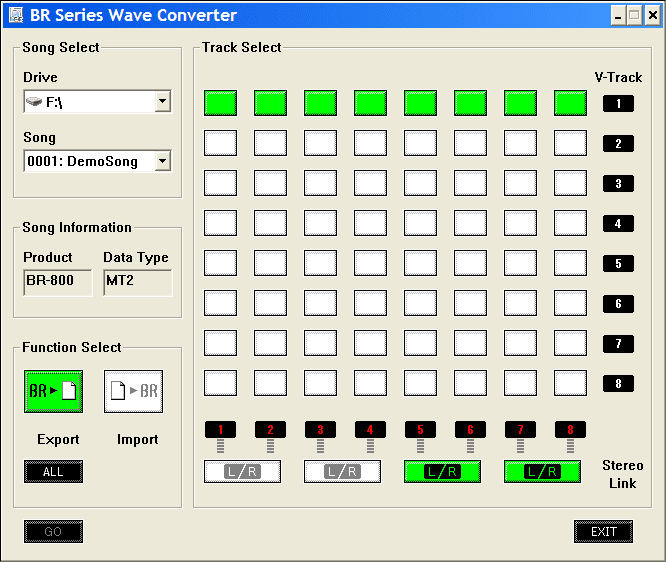Deselect track 1 on V-Track 1
The image size is (666, 562).
pos(220,103)
